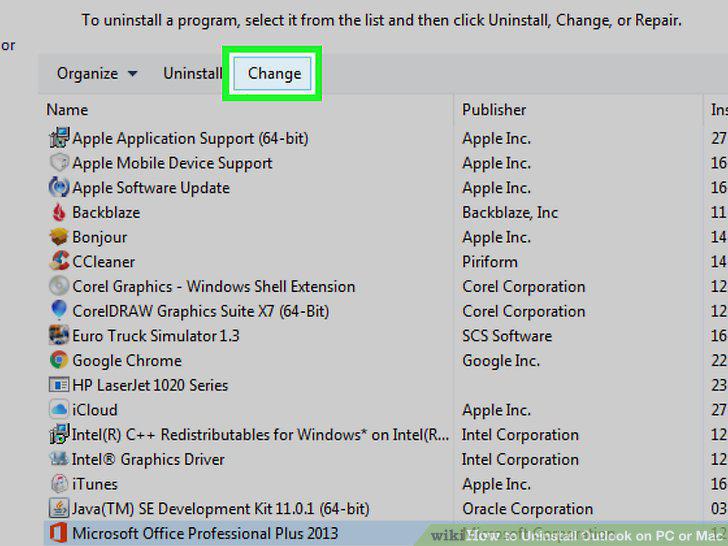Screen dimensions: 728x546
Task: Click the Euro Truck Simulator icon
Action: (59, 335)
